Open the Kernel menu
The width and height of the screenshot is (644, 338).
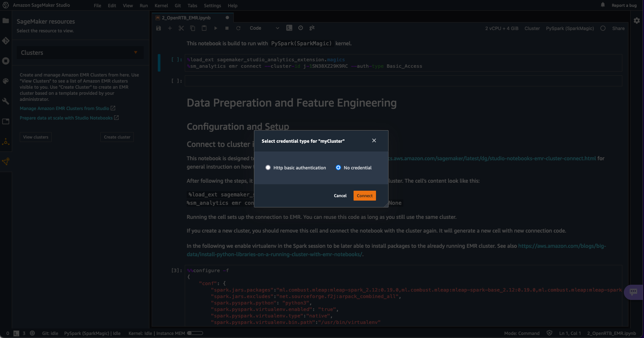(161, 6)
